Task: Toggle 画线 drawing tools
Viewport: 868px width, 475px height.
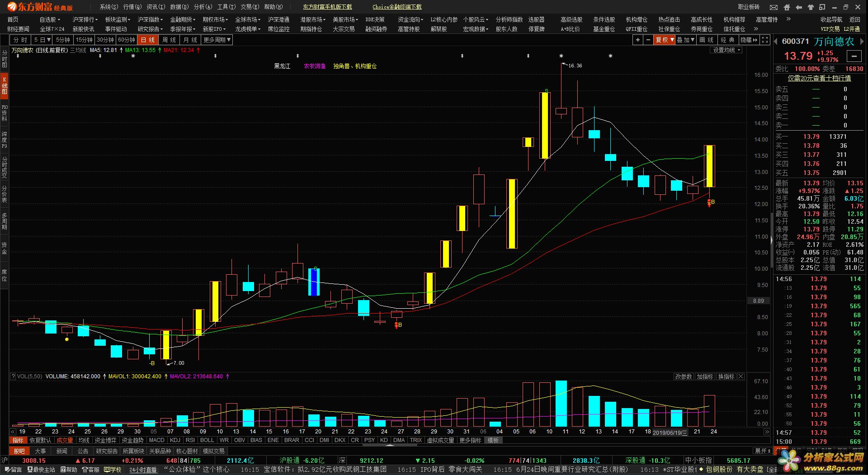Action: click(x=706, y=40)
